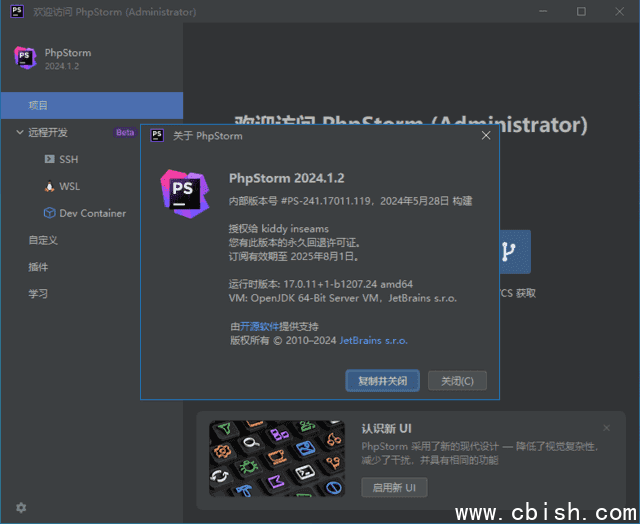Click the settings gear icon at sidebar bottom
Image resolution: width=640 pixels, height=524 pixels.
21,507
